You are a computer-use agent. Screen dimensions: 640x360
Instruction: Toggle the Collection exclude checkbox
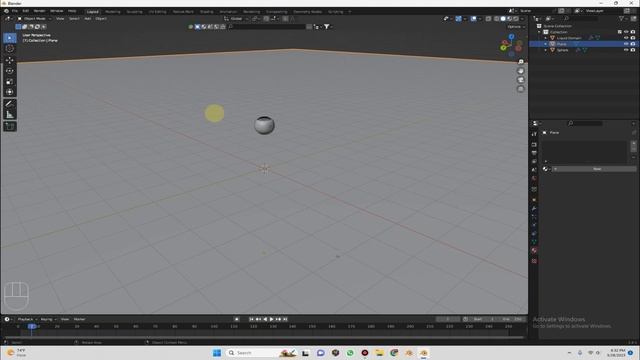point(620,32)
